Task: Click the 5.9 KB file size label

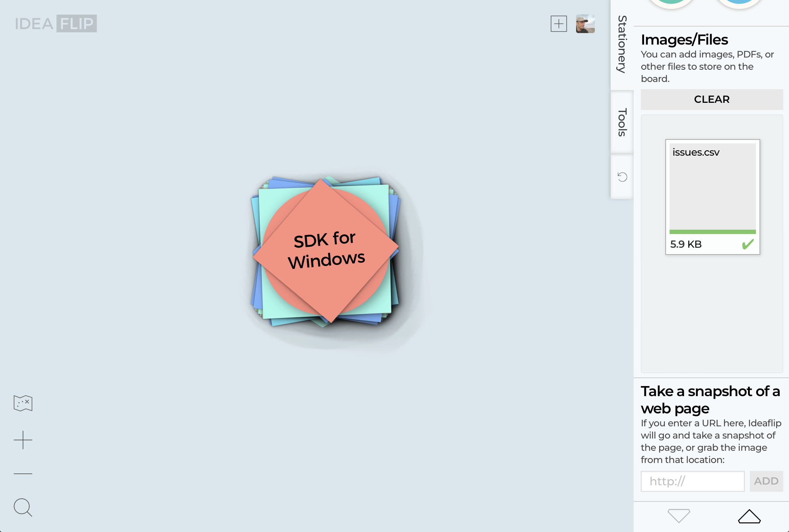Action: [686, 244]
